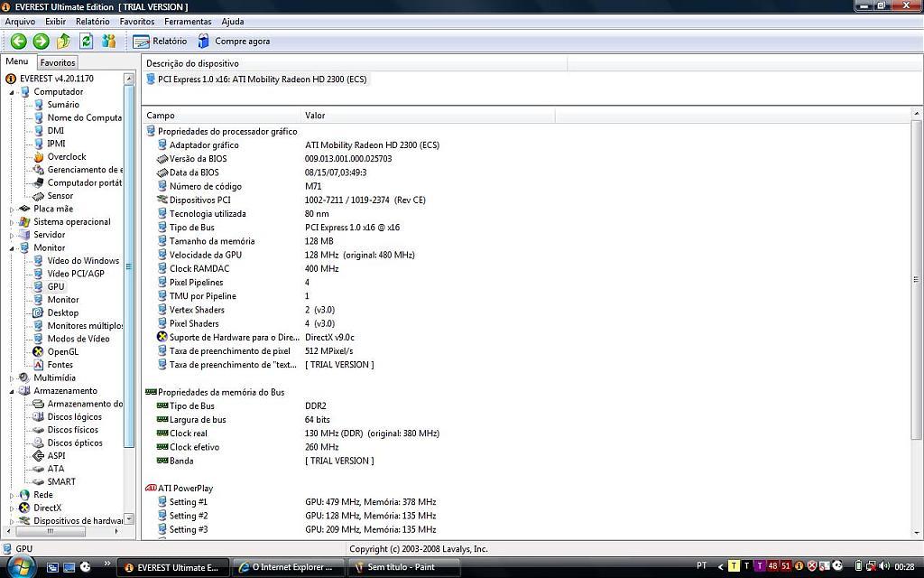This screenshot has height=578, width=924.
Task: Select the Discos lógicos icon
Action: [x=38, y=417]
